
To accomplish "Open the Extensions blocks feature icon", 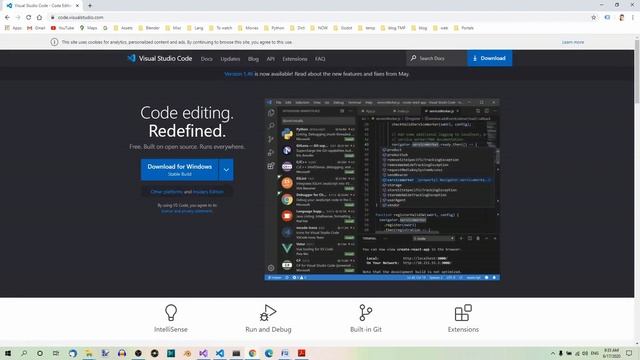I will click(x=463, y=313).
